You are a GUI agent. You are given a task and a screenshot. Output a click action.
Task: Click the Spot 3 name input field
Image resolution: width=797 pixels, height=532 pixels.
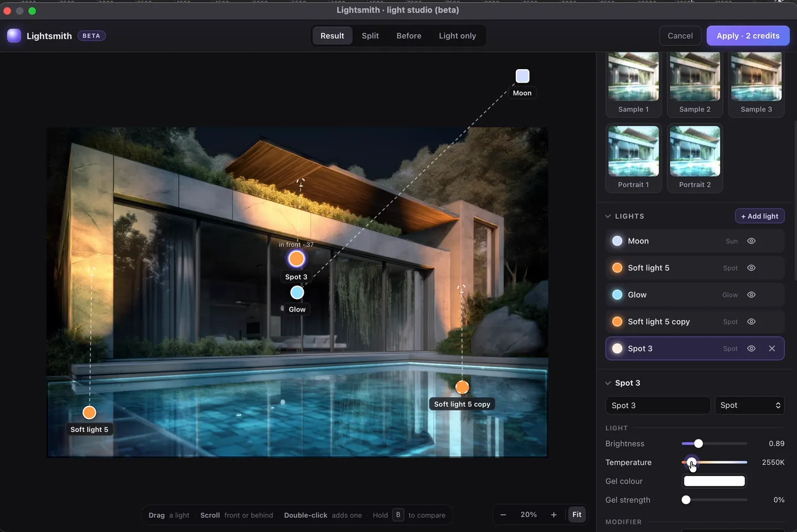pyautogui.click(x=658, y=405)
